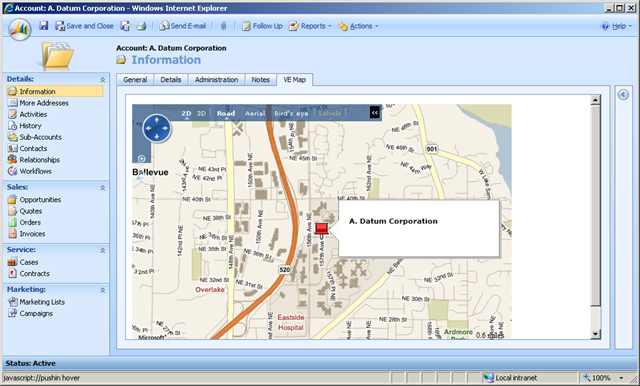Open Activities in sidebar
Screen dimensions: 640x386
coord(27,114)
